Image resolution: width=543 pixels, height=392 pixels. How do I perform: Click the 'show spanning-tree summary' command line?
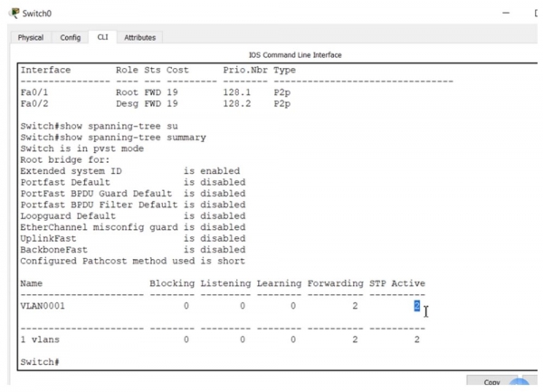(x=113, y=138)
